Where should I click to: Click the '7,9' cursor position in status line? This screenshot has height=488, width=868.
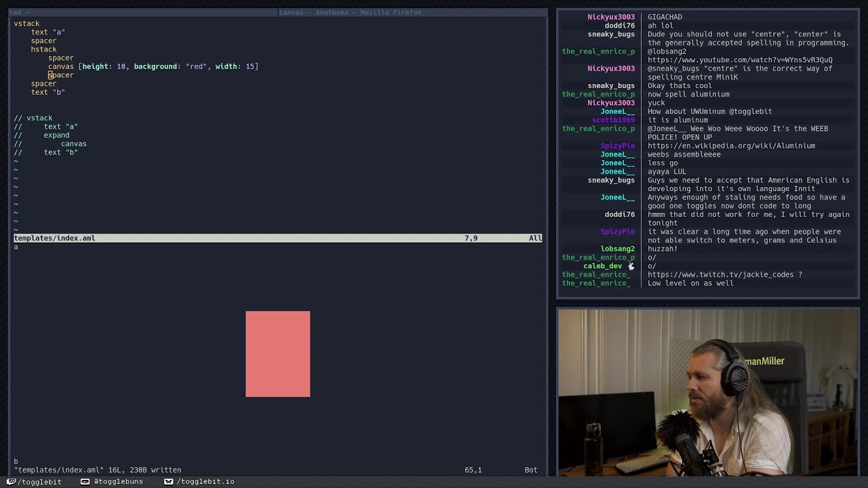(471, 238)
